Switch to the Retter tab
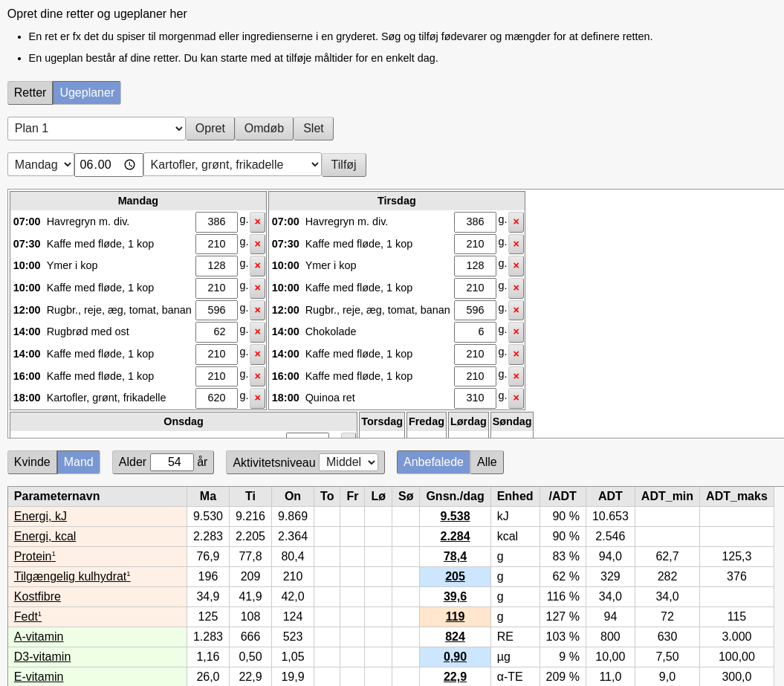The image size is (784, 686). coord(30,93)
